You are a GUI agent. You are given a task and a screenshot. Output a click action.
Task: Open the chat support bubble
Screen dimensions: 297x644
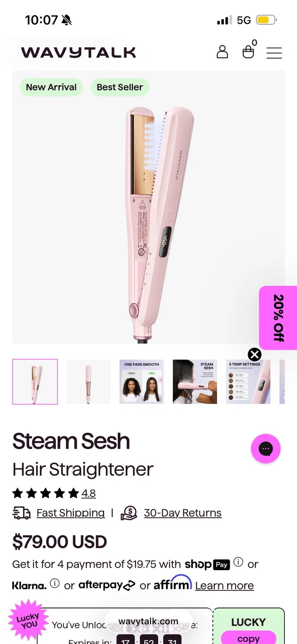[x=266, y=448]
